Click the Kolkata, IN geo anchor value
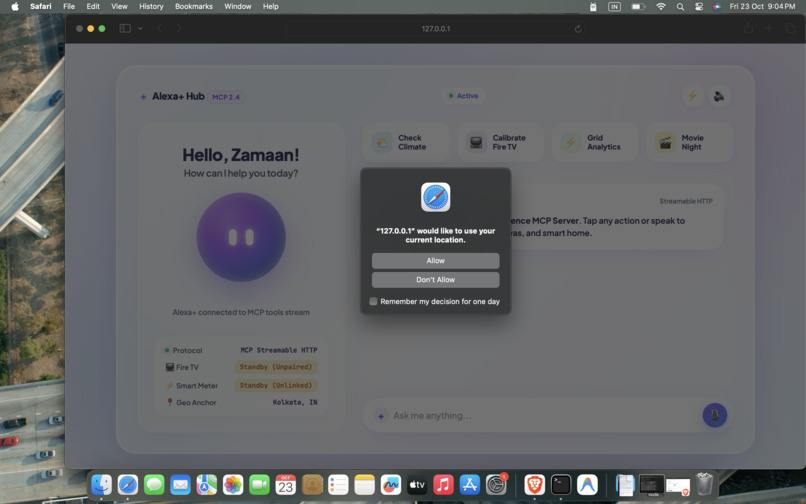806x504 pixels. pyautogui.click(x=295, y=402)
